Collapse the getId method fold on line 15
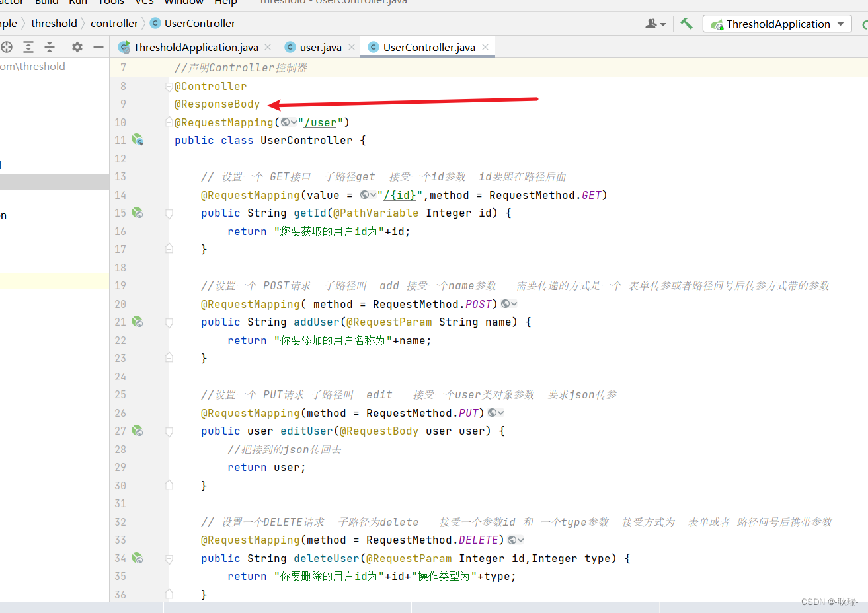Image resolution: width=868 pixels, height=613 pixels. (x=169, y=213)
